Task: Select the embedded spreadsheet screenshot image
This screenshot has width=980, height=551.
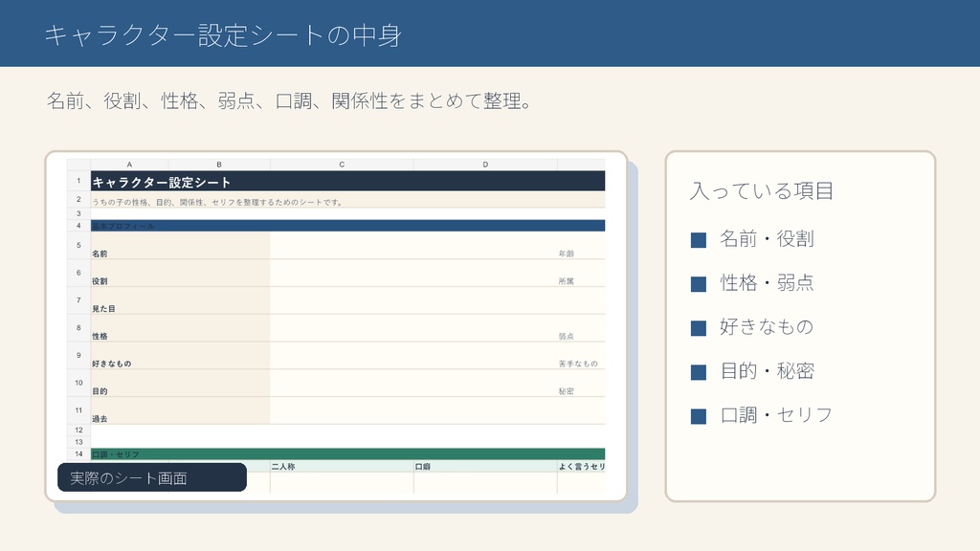Action: (336, 325)
